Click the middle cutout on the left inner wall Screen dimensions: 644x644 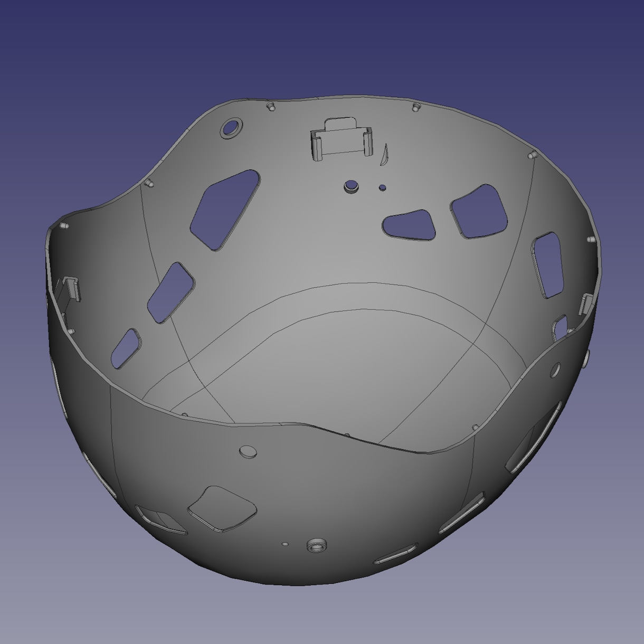coord(171,292)
